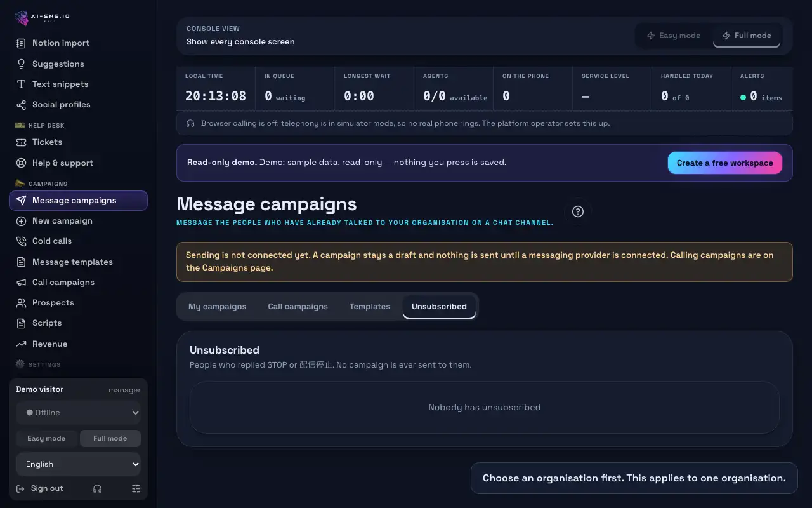Image resolution: width=812 pixels, height=508 pixels.
Task: Click the Tickets ticket icon in sidebar
Action: point(22,142)
